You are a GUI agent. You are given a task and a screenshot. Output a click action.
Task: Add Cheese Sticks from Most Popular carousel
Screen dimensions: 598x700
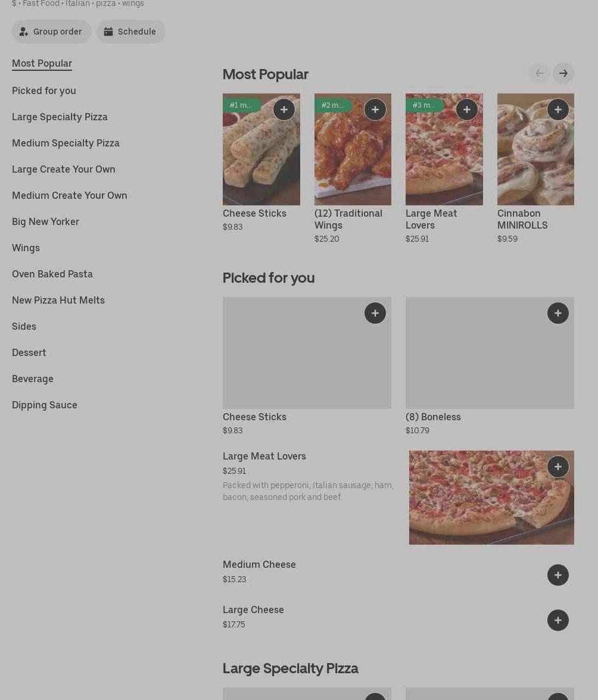pos(284,110)
